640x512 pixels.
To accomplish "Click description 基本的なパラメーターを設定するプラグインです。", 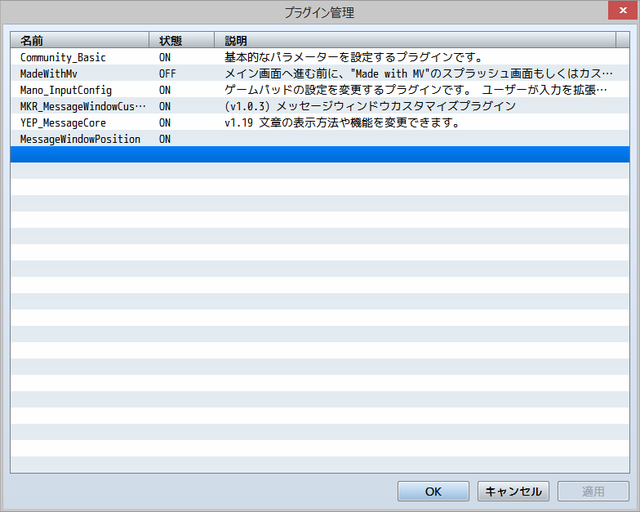I will click(x=353, y=57).
